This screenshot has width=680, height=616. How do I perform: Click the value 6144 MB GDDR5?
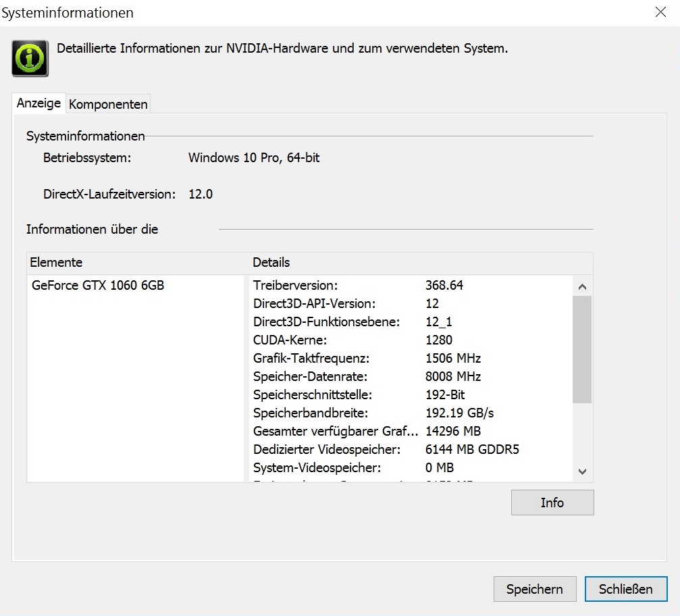pos(472,449)
